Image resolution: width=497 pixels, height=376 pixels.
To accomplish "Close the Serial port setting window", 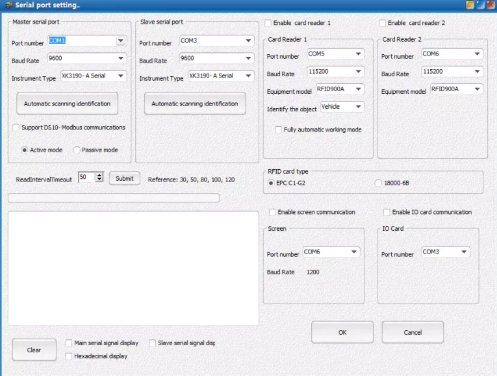I will point(491,5).
